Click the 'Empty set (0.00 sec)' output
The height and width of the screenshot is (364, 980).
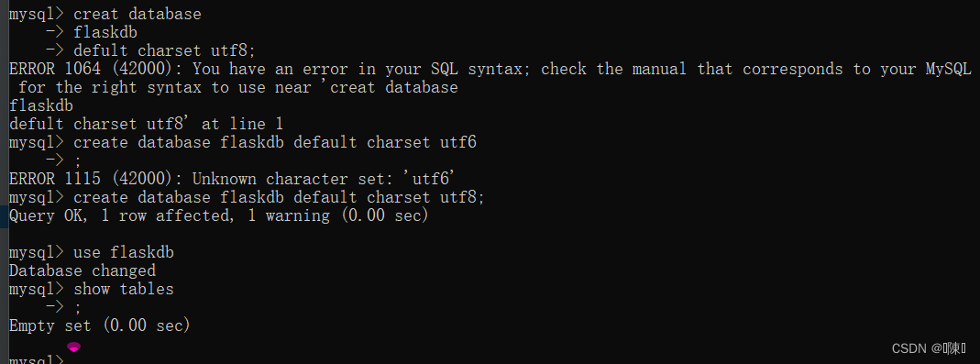[x=100, y=325]
